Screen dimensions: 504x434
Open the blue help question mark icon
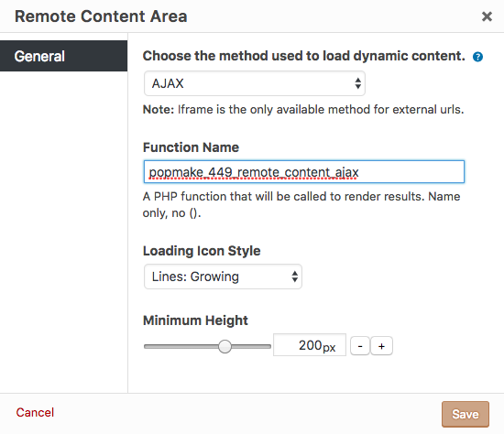(477, 57)
